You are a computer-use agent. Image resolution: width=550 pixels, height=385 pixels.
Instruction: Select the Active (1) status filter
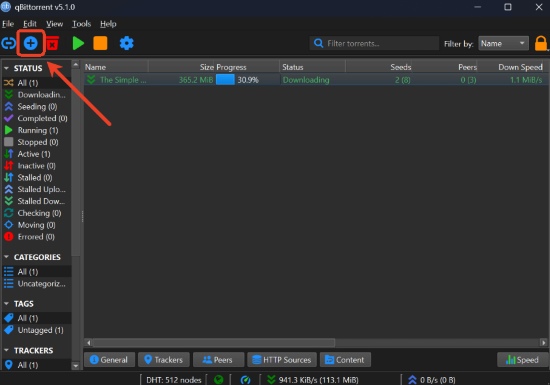click(36, 154)
